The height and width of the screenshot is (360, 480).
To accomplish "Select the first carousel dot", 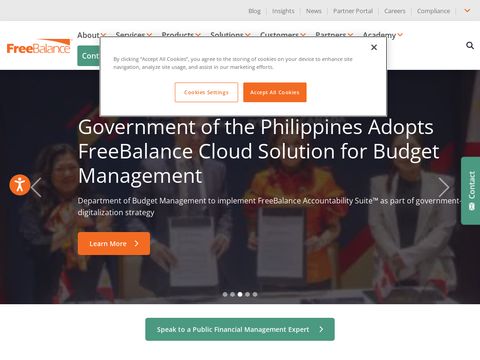I will (x=225, y=294).
